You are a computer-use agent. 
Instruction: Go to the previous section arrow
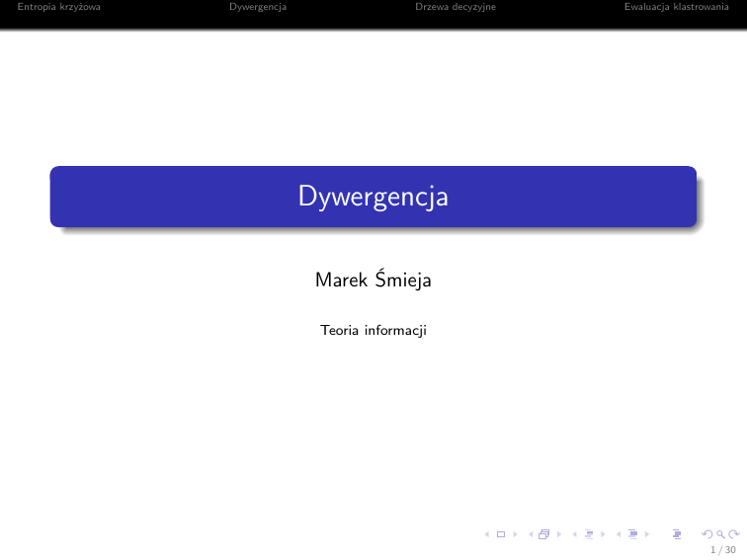tap(620, 534)
